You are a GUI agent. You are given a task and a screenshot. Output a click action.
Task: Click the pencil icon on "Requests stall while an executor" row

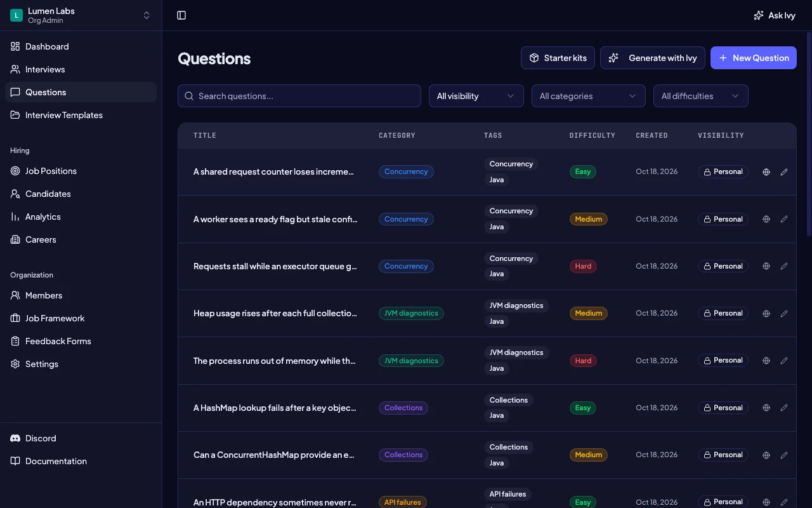coord(784,266)
